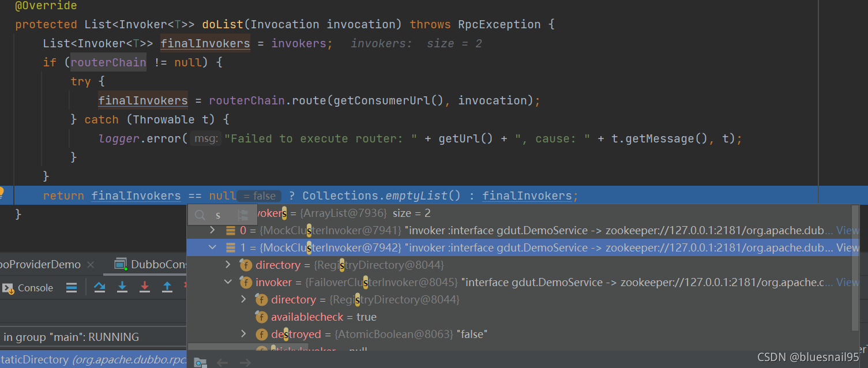
Task: Click the magnifier icon in popup search
Action: coord(200,215)
